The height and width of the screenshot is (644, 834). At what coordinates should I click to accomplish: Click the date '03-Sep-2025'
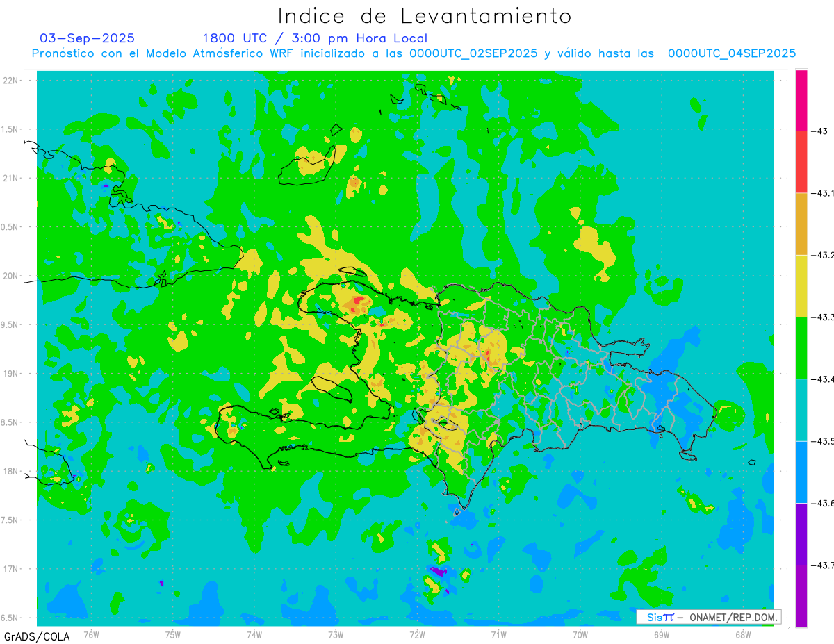pyautogui.click(x=87, y=38)
